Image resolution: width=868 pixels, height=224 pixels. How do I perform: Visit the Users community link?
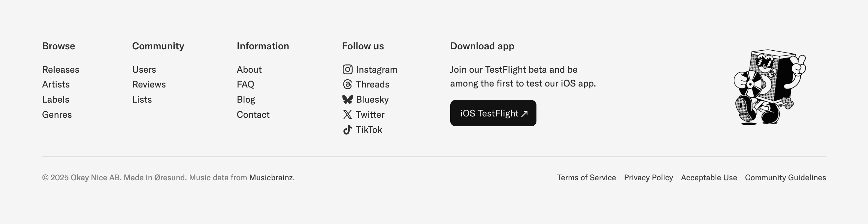(144, 70)
